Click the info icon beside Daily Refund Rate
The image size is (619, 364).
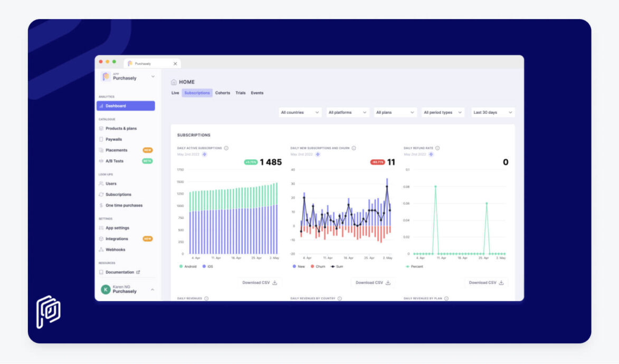(x=437, y=148)
